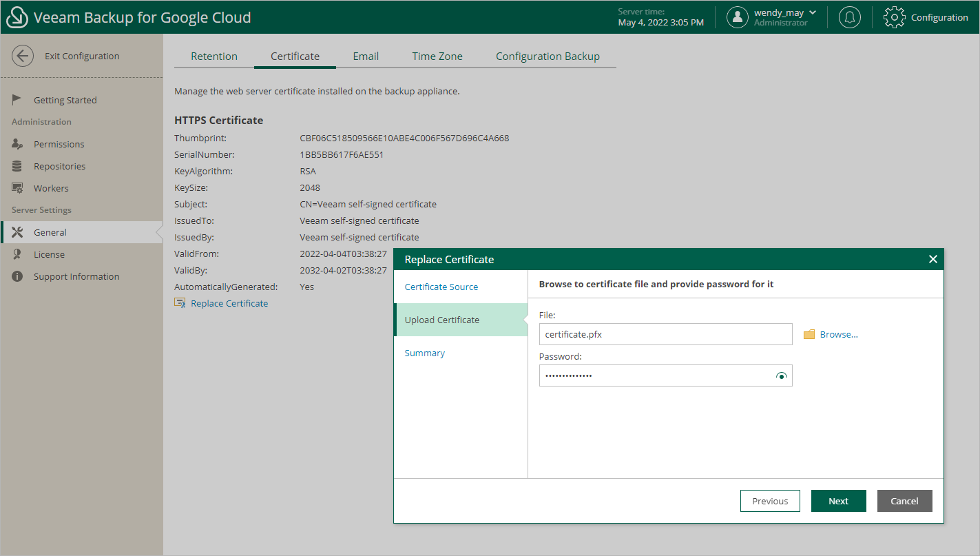
Task: Click the ValidBy date 2032-04-02T03:38:27
Action: click(x=343, y=270)
